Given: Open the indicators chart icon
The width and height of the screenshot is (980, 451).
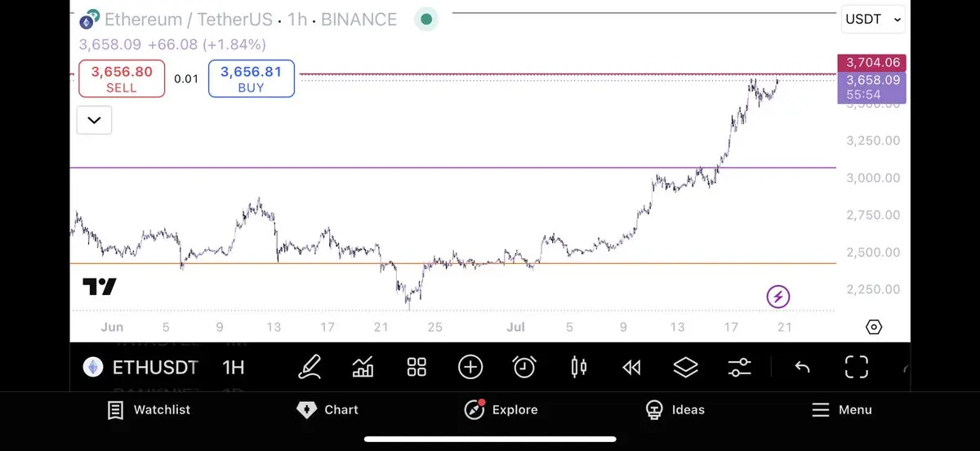Looking at the screenshot, I should 363,367.
